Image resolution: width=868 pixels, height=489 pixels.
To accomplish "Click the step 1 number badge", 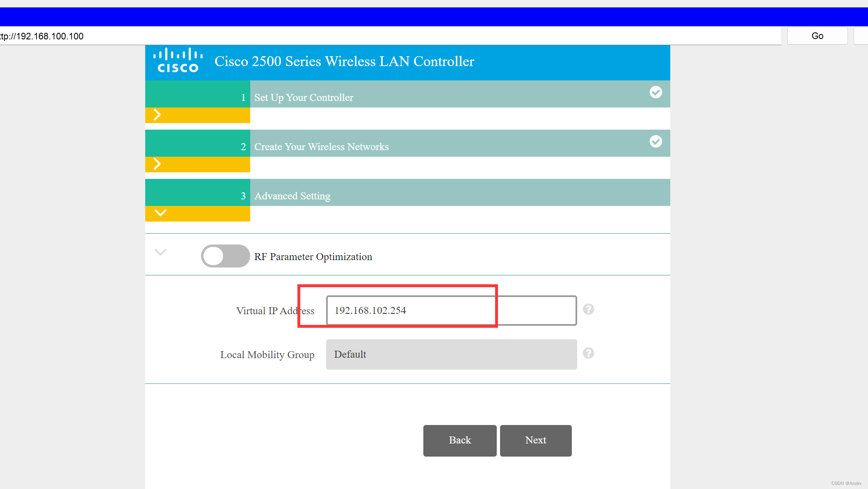I will point(244,97).
